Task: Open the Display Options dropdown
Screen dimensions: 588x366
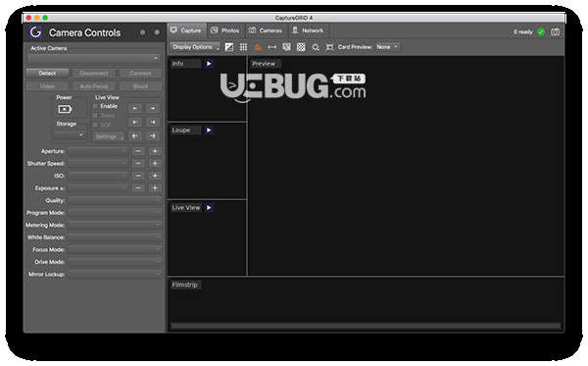Action: tap(195, 47)
